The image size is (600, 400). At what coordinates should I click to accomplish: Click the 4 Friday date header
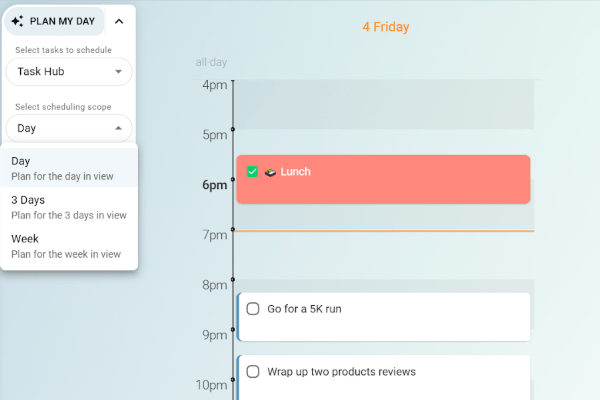[x=385, y=27]
